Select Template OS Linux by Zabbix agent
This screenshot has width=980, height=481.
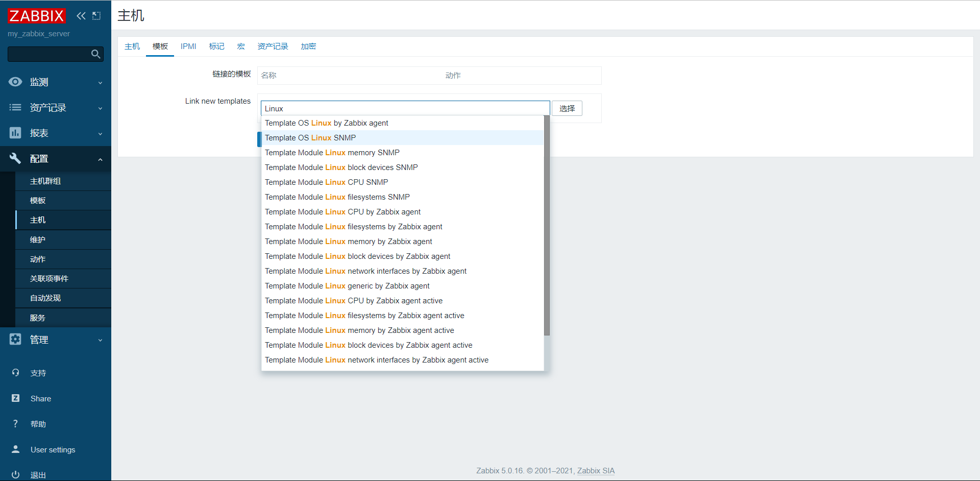coord(402,123)
